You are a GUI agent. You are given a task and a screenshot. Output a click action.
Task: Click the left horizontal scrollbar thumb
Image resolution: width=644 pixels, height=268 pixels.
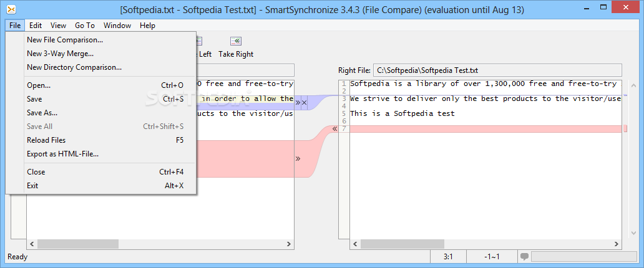coord(78,244)
